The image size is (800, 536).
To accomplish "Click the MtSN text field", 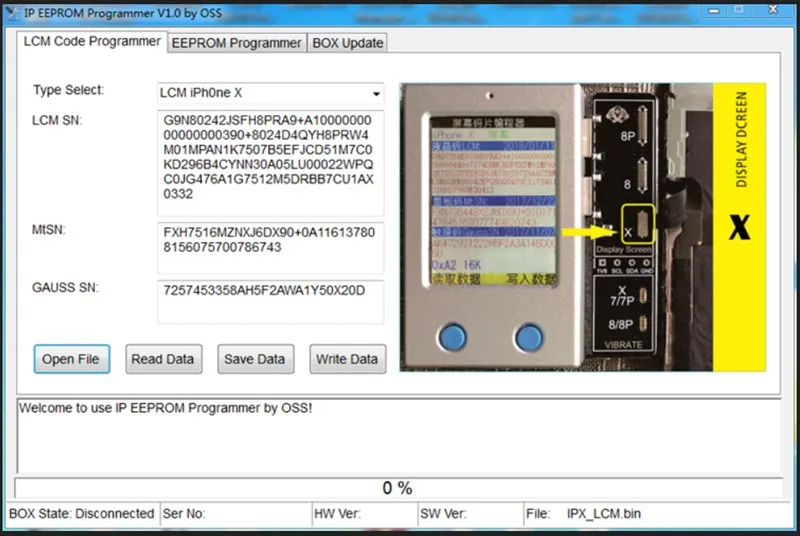I will coord(270,248).
